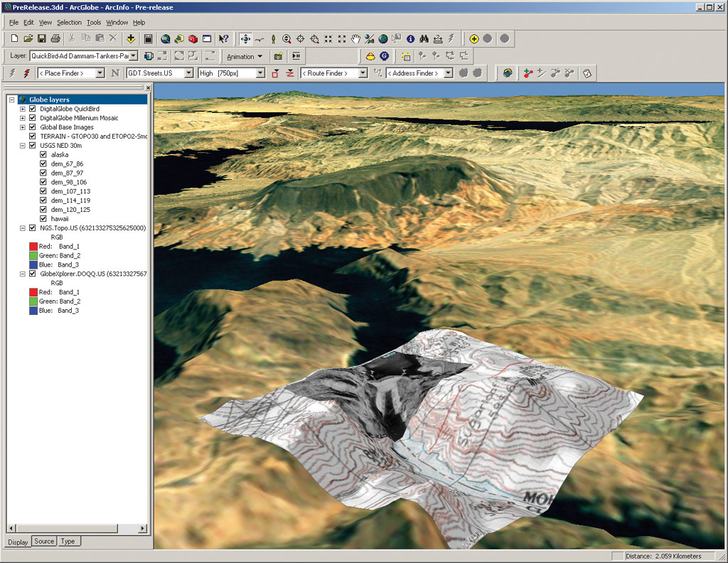
Task: Select the Navigate tool in toolbar
Action: [x=246, y=38]
